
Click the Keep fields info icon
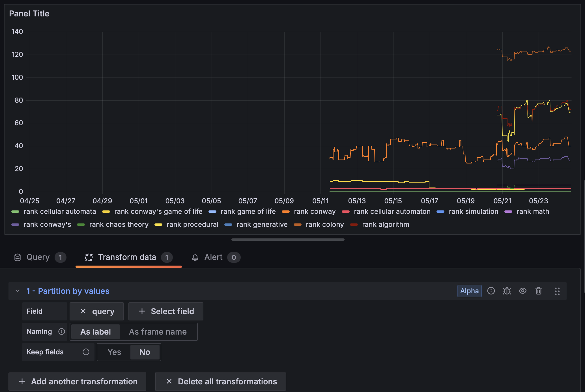click(x=86, y=352)
